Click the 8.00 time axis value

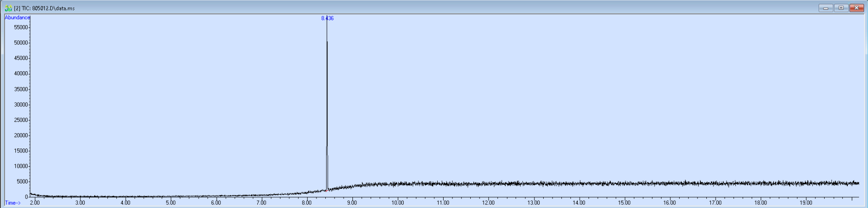(x=307, y=203)
